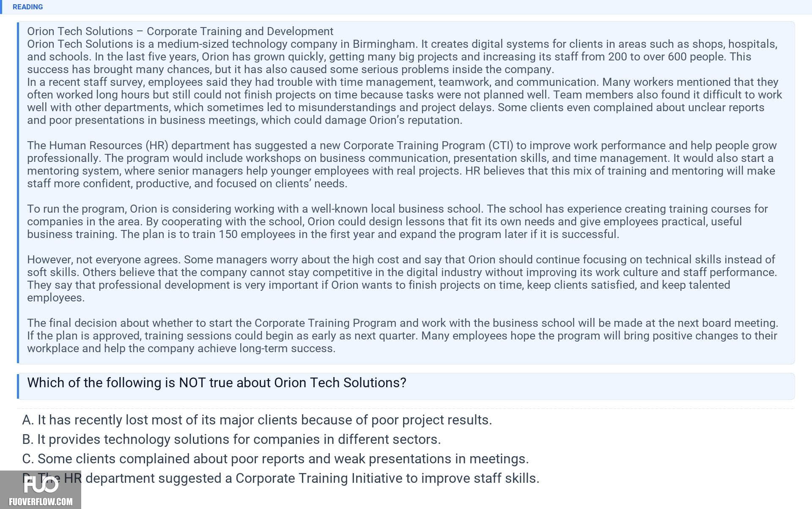Click the word "Birmingham" in the passage
The image size is (812, 509).
point(384,44)
